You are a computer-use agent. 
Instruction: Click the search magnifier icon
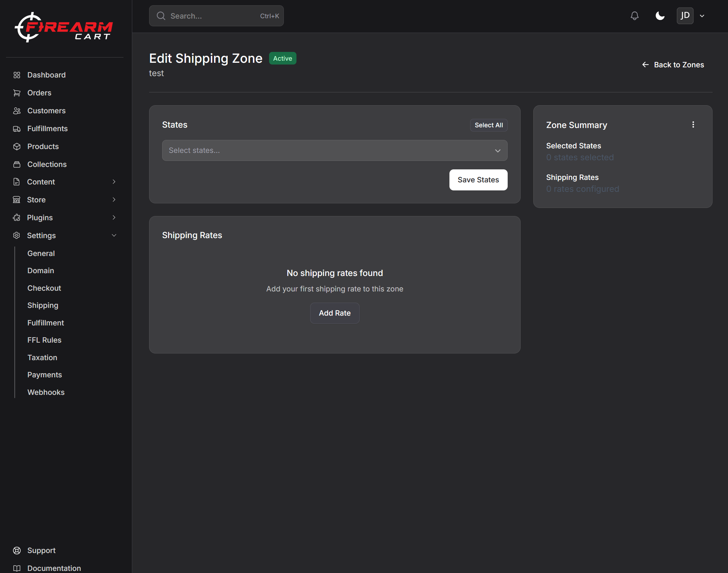pos(161,16)
